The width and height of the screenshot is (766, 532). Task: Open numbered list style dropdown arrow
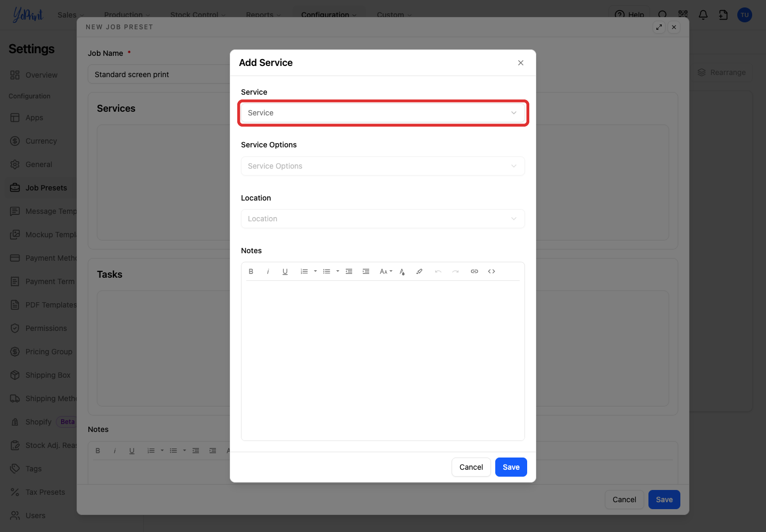[315, 271]
